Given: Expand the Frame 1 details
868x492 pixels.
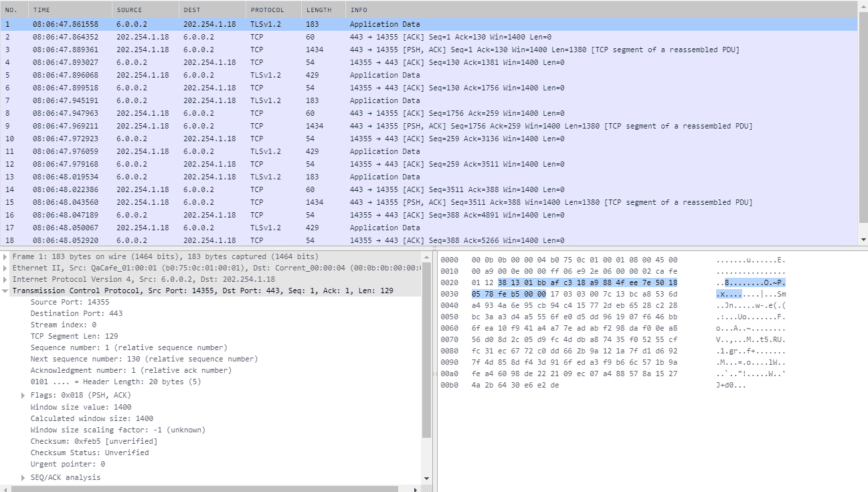Looking at the screenshot, I should [6, 256].
